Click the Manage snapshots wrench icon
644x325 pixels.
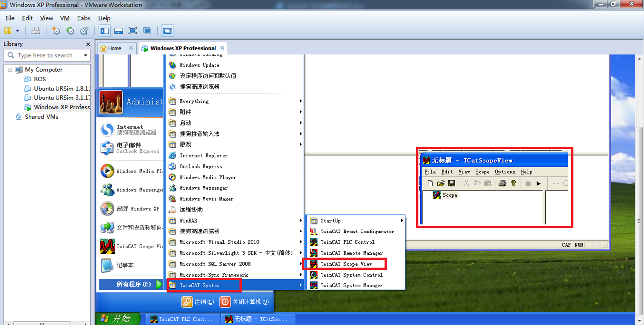(84, 31)
